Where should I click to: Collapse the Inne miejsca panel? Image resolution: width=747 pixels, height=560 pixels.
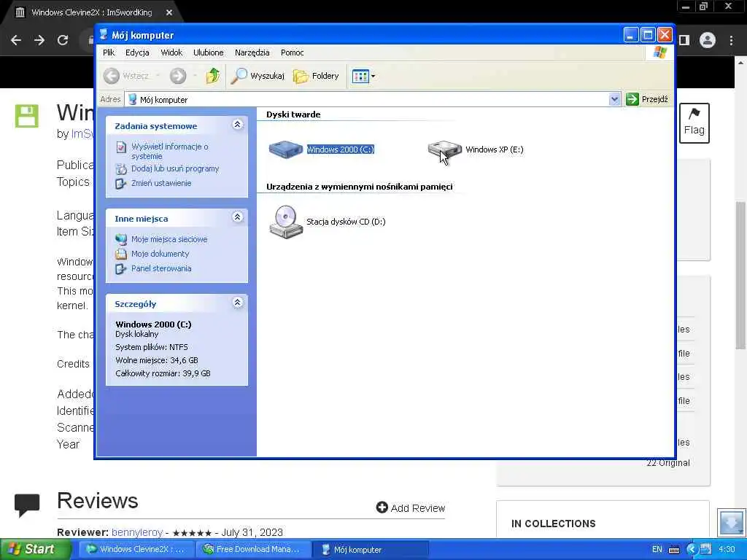[237, 217]
